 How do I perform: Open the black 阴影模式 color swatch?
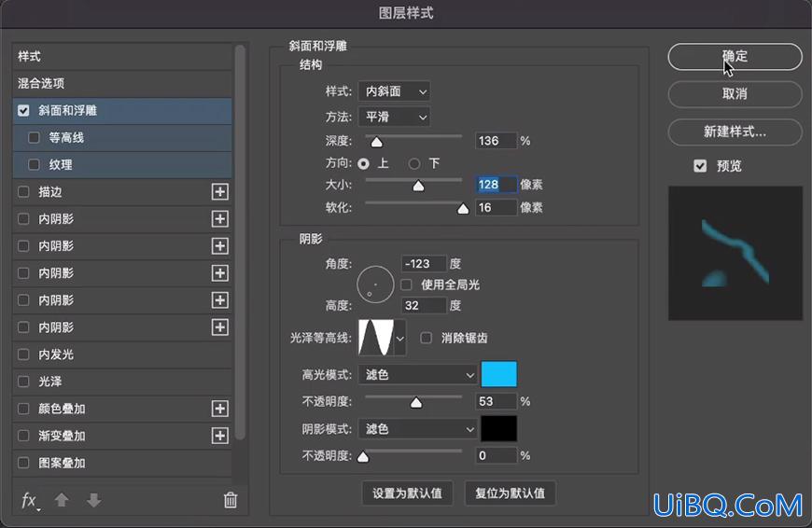(498, 428)
